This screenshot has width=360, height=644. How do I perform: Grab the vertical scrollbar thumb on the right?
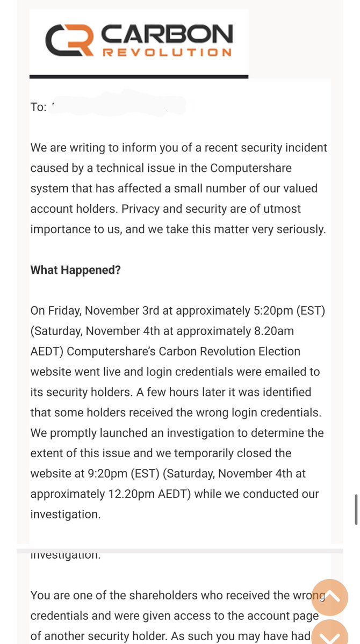click(x=356, y=509)
